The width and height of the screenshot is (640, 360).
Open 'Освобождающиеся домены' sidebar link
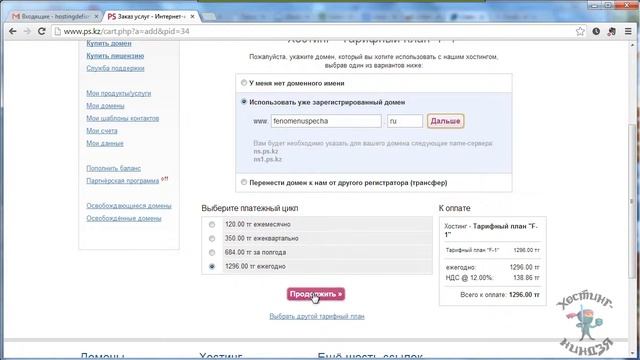[129, 206]
